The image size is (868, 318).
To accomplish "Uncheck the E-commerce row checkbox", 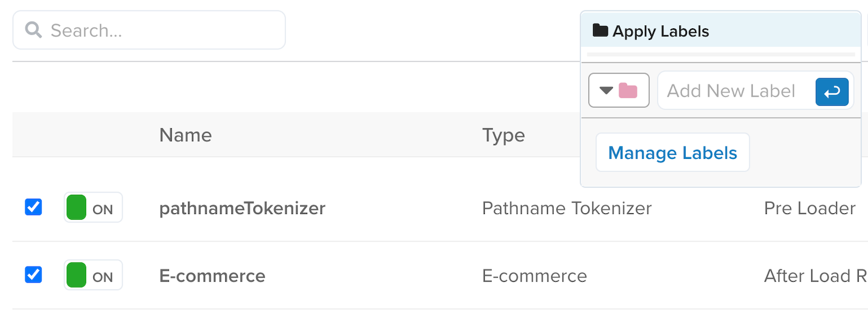I will 34,275.
